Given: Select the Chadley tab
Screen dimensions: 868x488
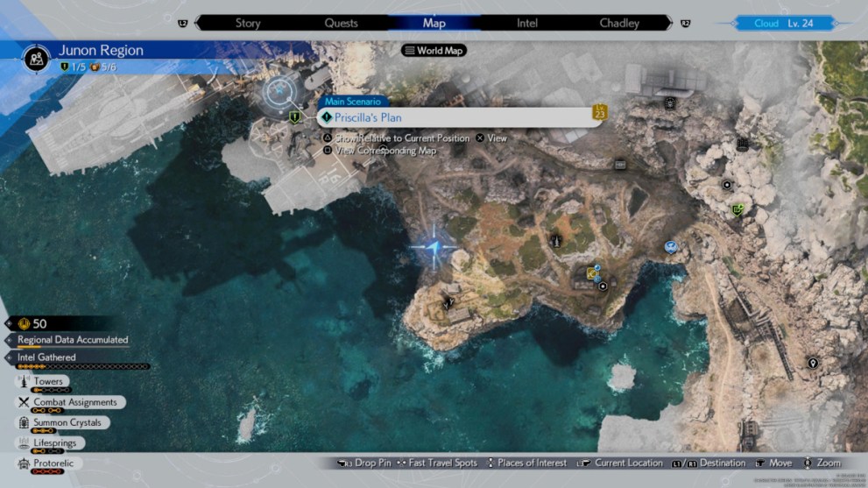Looking at the screenshot, I should (619, 23).
